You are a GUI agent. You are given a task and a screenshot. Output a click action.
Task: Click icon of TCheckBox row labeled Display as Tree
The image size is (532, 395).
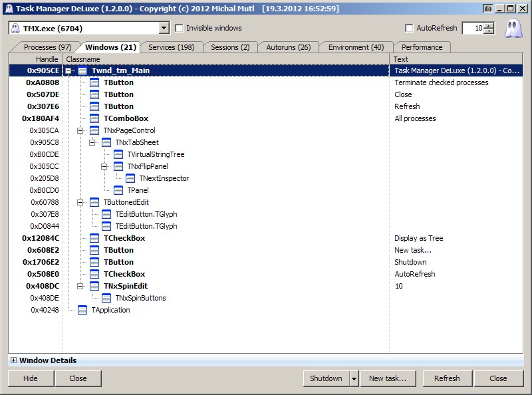[94, 238]
